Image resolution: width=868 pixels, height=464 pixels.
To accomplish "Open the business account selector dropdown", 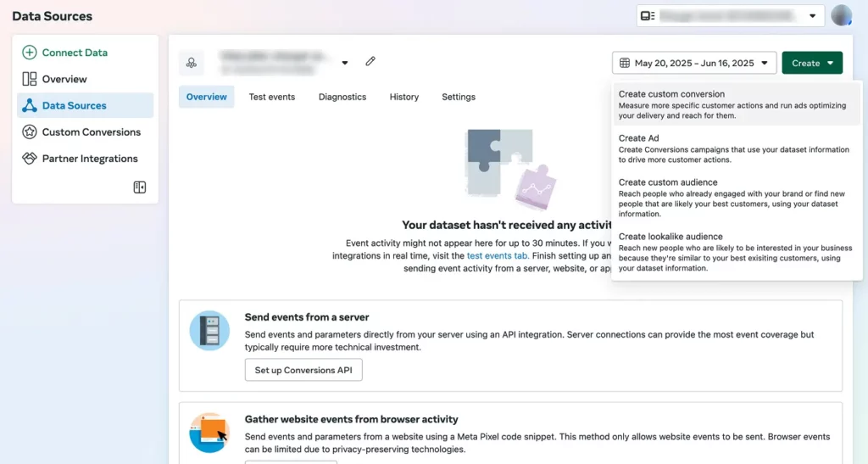I will (x=730, y=16).
